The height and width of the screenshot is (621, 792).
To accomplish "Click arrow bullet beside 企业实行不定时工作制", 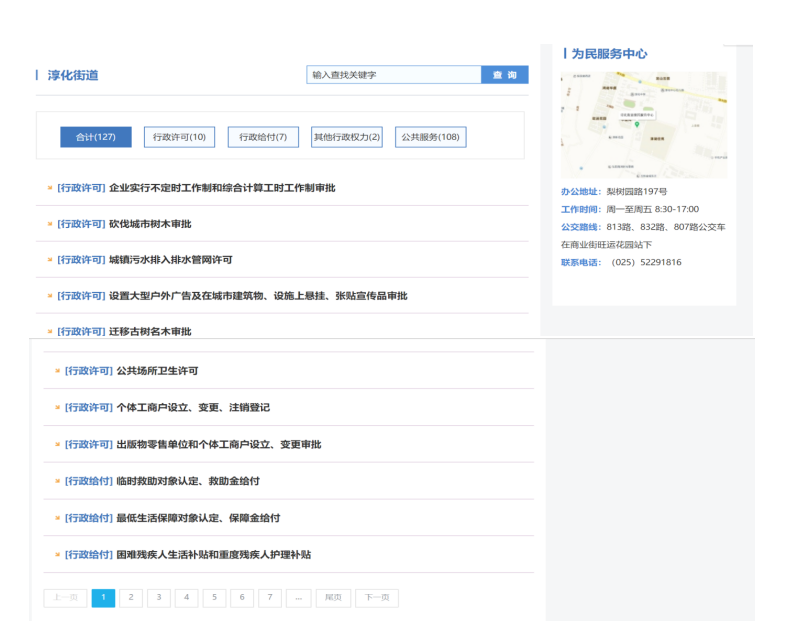I will click(x=50, y=188).
